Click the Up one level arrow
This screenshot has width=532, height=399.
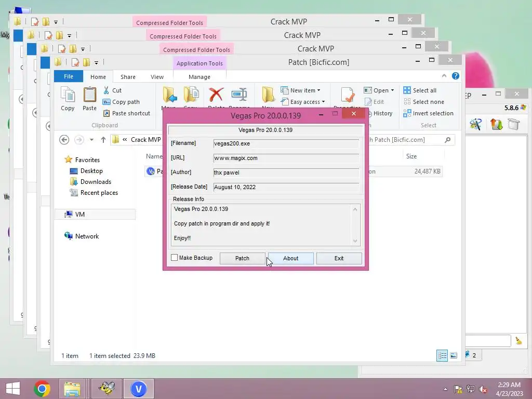[x=103, y=139]
